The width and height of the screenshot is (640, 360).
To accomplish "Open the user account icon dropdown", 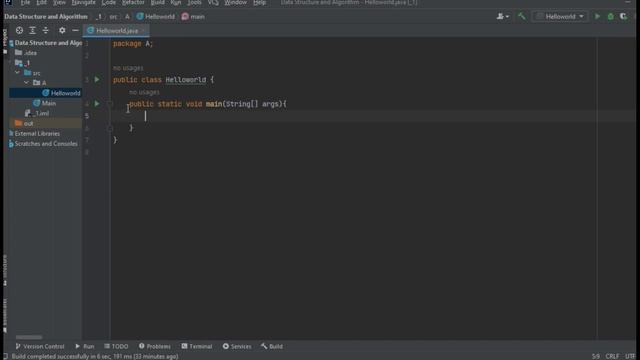I will click(x=502, y=17).
